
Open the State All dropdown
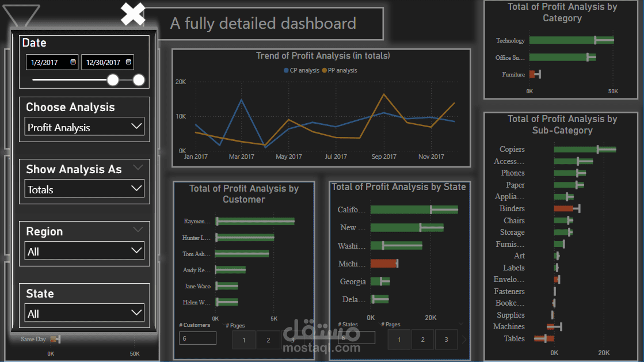click(x=84, y=313)
